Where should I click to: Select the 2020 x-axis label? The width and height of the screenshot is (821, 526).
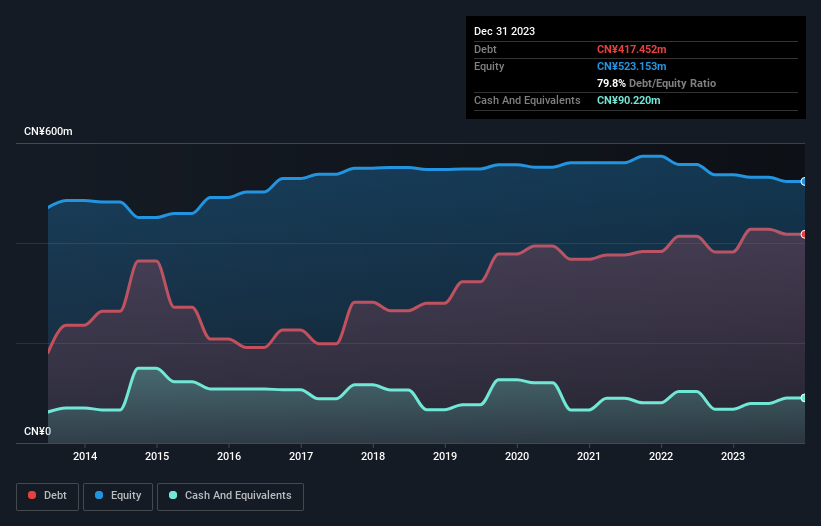click(517, 456)
